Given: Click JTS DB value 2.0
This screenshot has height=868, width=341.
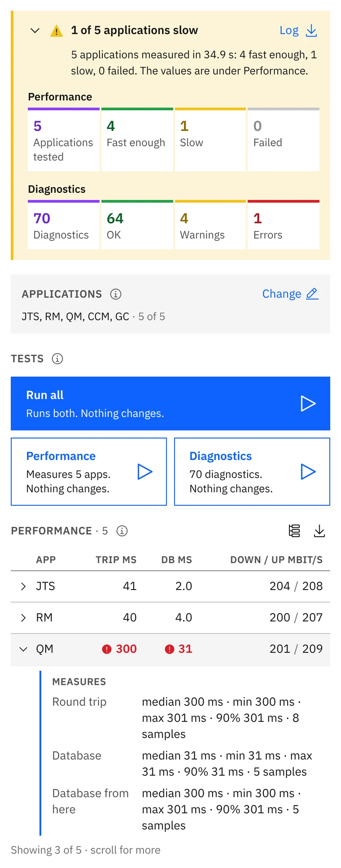Looking at the screenshot, I should [184, 586].
